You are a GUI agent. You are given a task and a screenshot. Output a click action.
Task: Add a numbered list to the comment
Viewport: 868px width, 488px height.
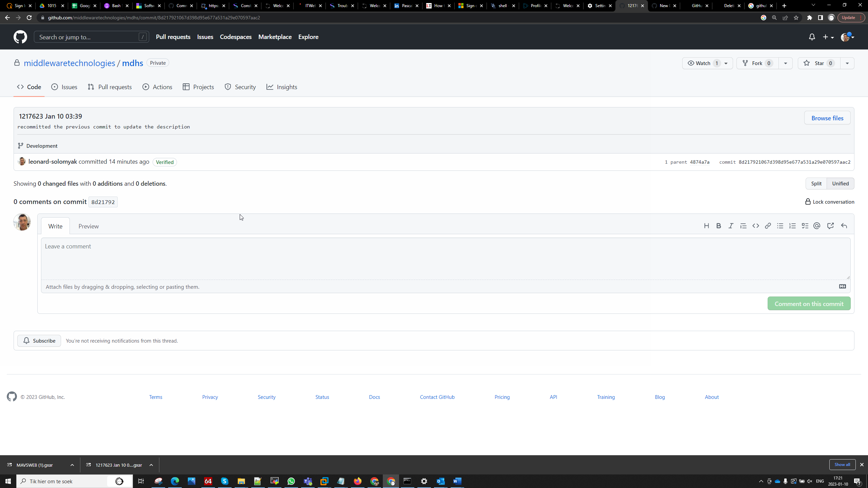tap(792, 226)
